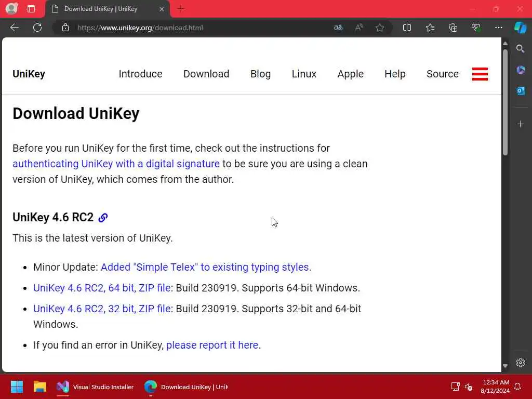Image resolution: width=532 pixels, height=399 pixels.
Task: Add a sidebar app with plus
Action: (x=520, y=124)
